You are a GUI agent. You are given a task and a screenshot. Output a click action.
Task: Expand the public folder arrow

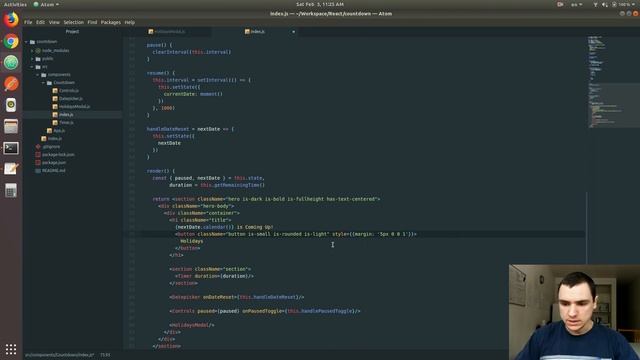coord(32,59)
